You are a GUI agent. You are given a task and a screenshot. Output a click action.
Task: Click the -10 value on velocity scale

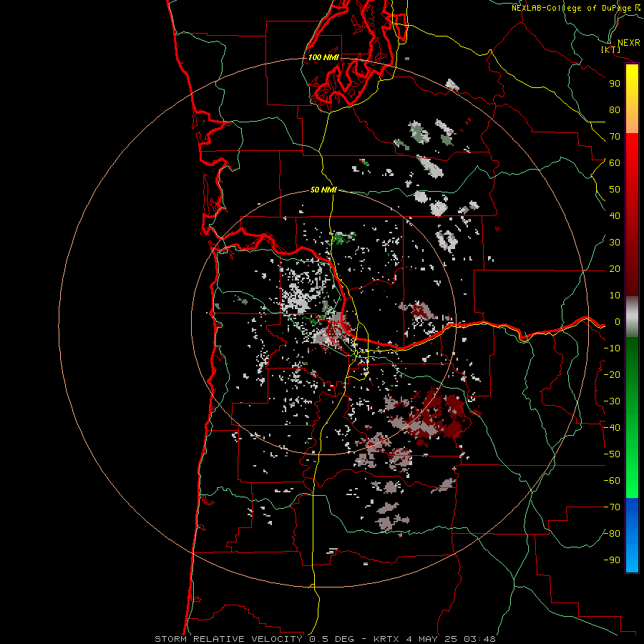coord(612,348)
